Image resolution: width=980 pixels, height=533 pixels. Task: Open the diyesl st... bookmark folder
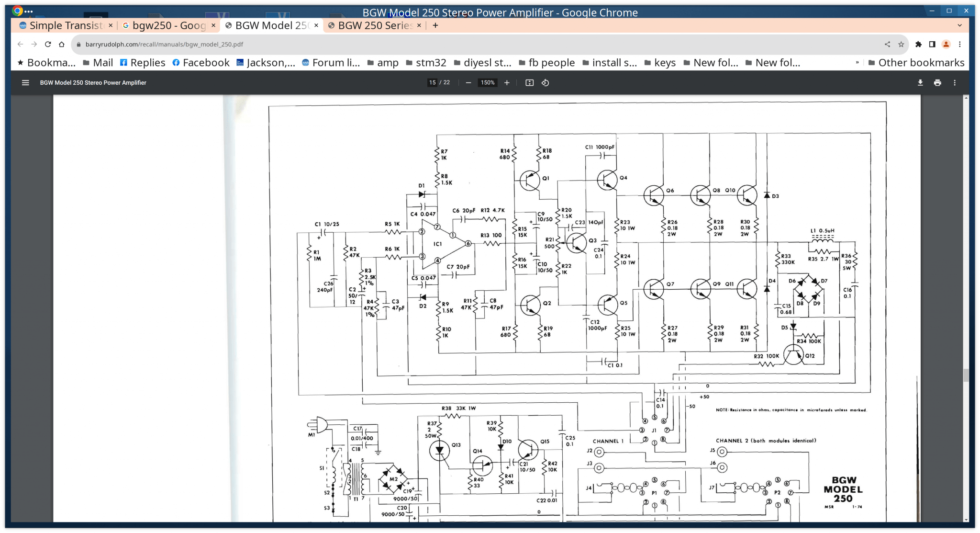(482, 63)
